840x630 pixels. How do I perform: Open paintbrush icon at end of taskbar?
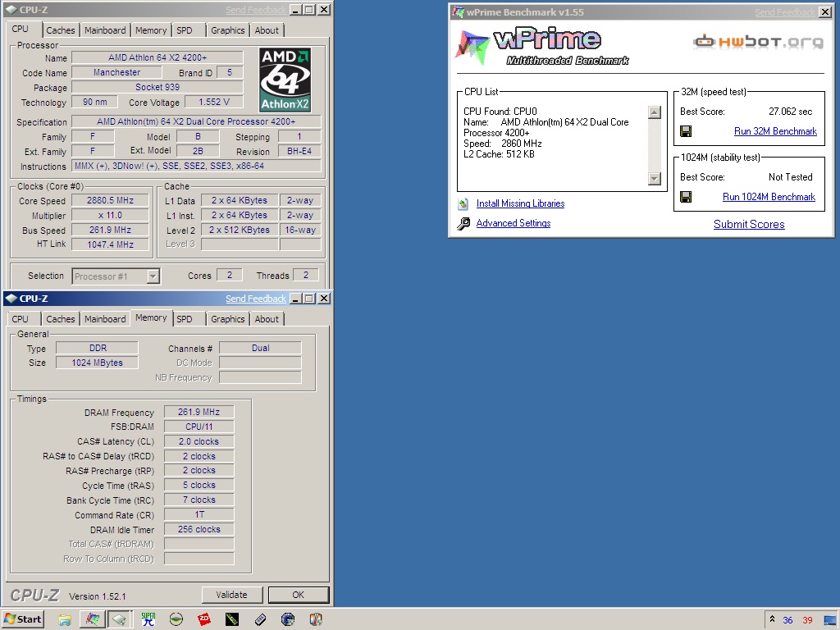[316, 620]
